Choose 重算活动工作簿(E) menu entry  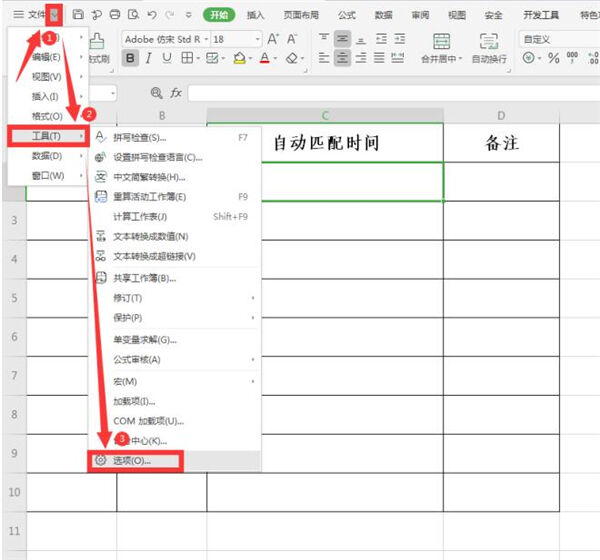click(175, 197)
